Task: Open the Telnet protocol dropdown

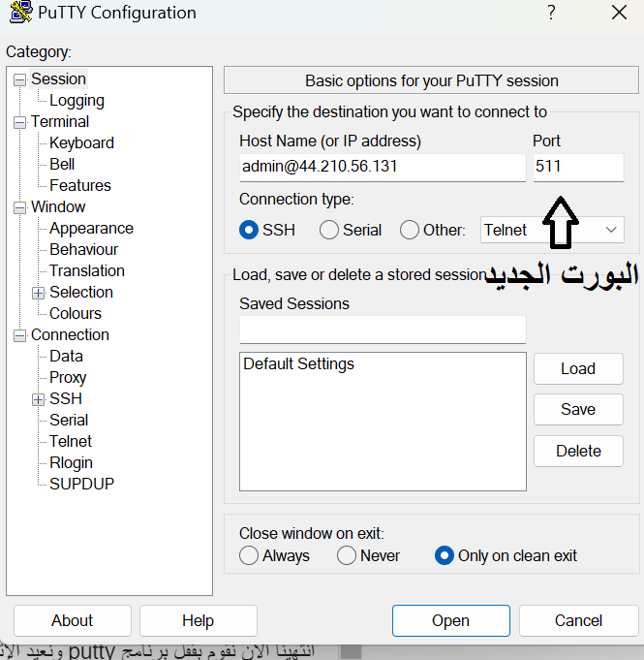Action: click(552, 230)
